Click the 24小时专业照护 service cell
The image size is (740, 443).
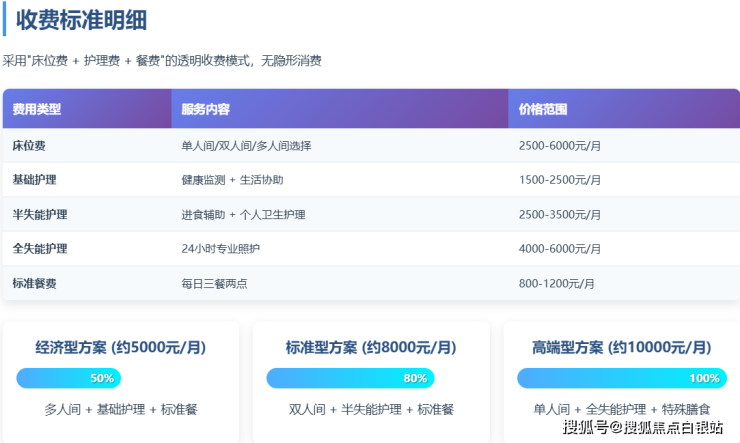[220, 249]
